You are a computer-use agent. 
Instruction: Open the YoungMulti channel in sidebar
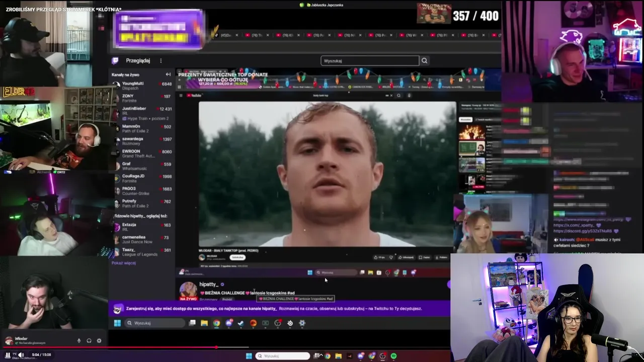tap(143, 85)
